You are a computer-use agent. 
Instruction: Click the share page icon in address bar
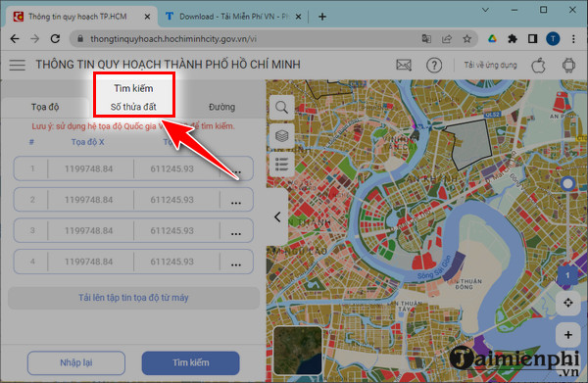click(x=447, y=38)
